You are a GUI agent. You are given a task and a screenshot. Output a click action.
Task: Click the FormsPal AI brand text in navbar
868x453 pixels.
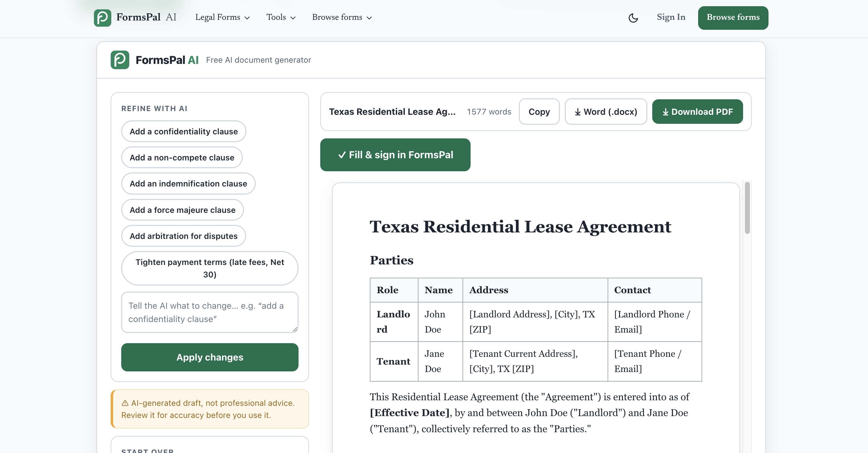[x=146, y=17]
